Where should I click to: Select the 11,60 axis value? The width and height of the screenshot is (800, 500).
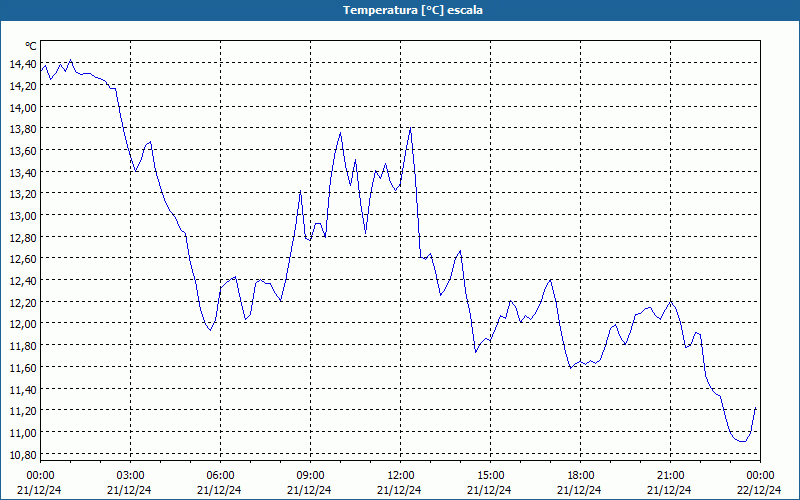tap(23, 367)
